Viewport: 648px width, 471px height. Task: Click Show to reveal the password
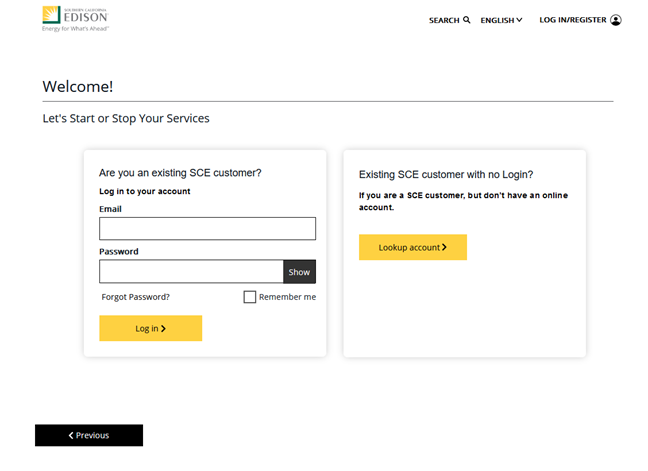click(299, 272)
